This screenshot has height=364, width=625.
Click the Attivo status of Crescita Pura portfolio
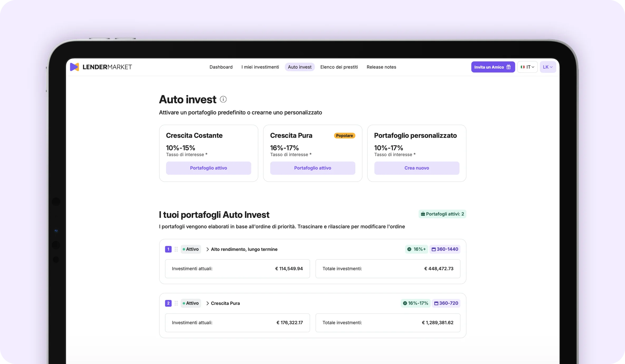coord(191,303)
